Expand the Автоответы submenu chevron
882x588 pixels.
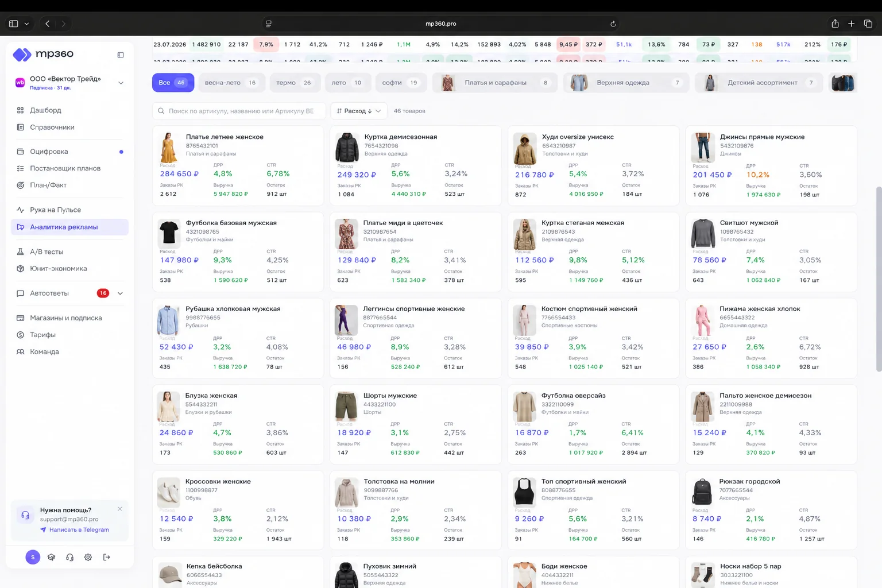coord(120,293)
